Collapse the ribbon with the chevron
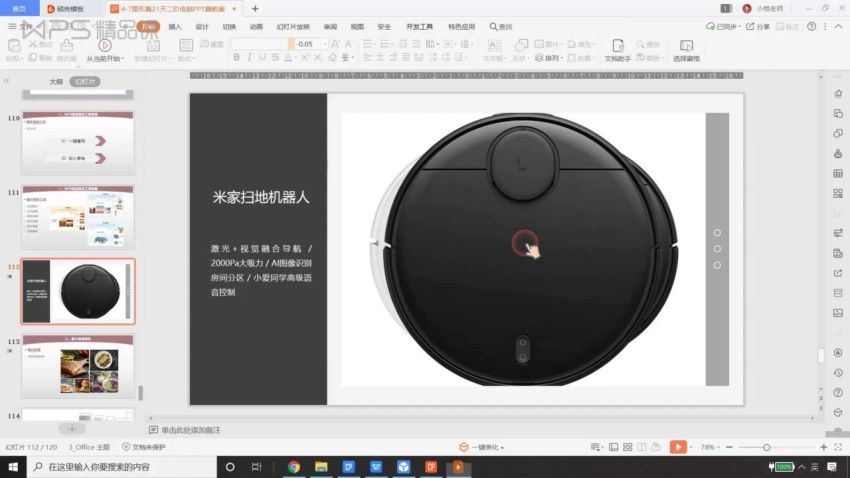This screenshot has height=478, width=850. 838,26
